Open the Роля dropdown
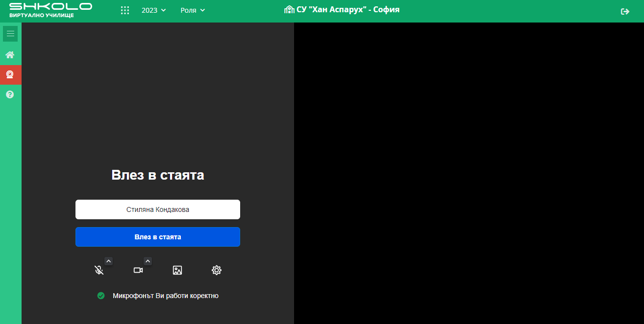 193,10
